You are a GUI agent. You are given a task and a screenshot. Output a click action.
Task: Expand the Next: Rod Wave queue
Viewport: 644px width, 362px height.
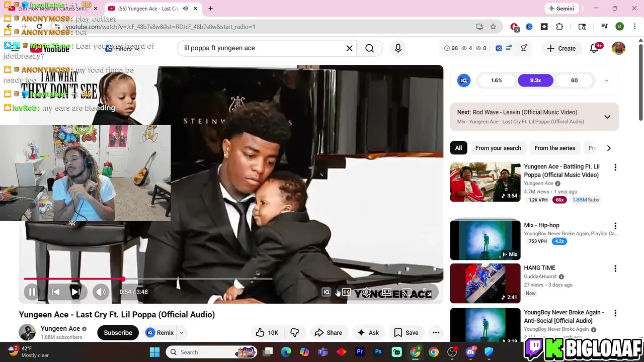tap(607, 117)
